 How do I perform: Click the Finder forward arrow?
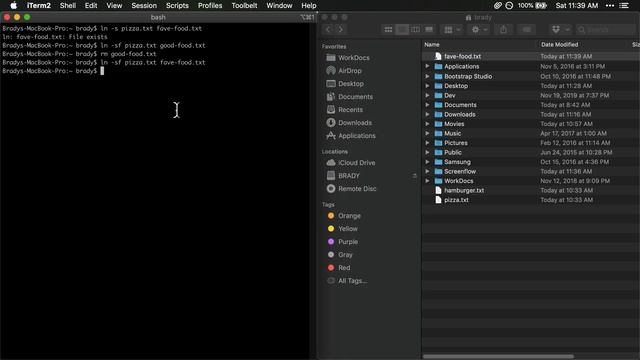[x=340, y=29]
